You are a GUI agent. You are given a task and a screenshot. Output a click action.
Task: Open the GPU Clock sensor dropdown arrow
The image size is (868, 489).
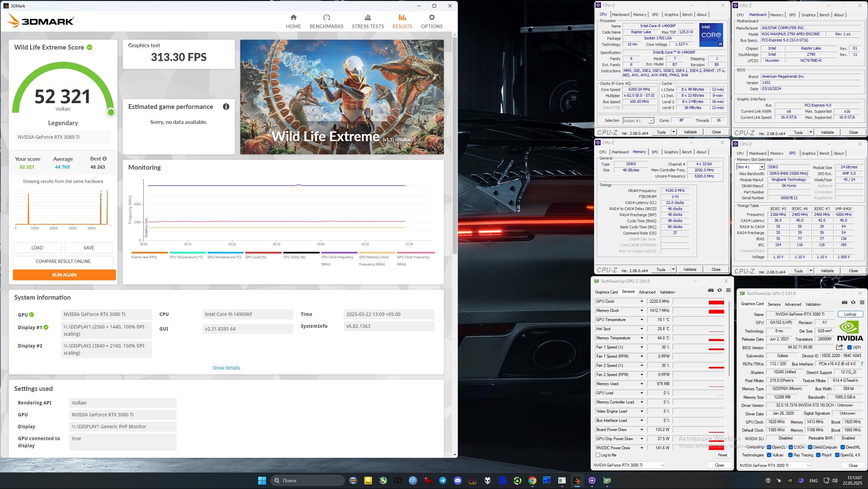(x=642, y=301)
